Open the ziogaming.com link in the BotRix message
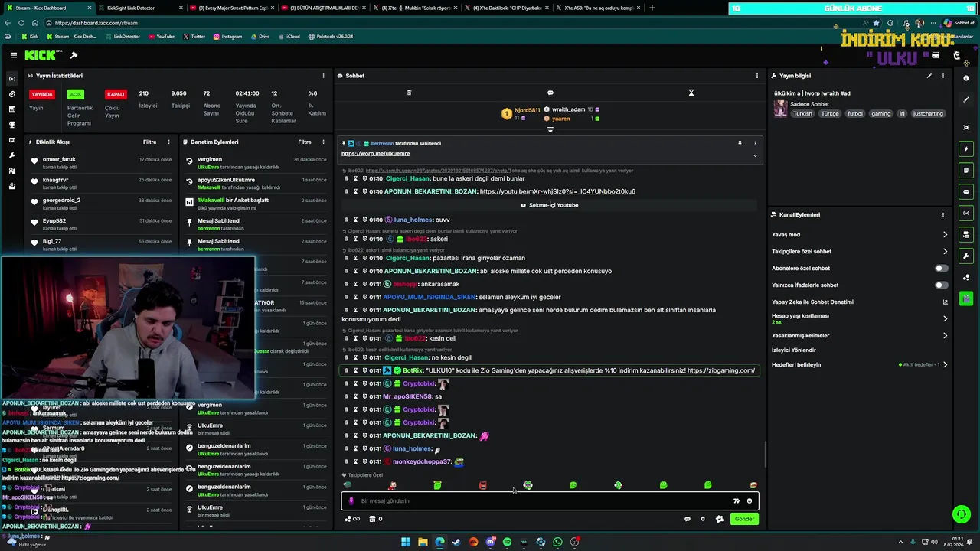 click(x=721, y=370)
